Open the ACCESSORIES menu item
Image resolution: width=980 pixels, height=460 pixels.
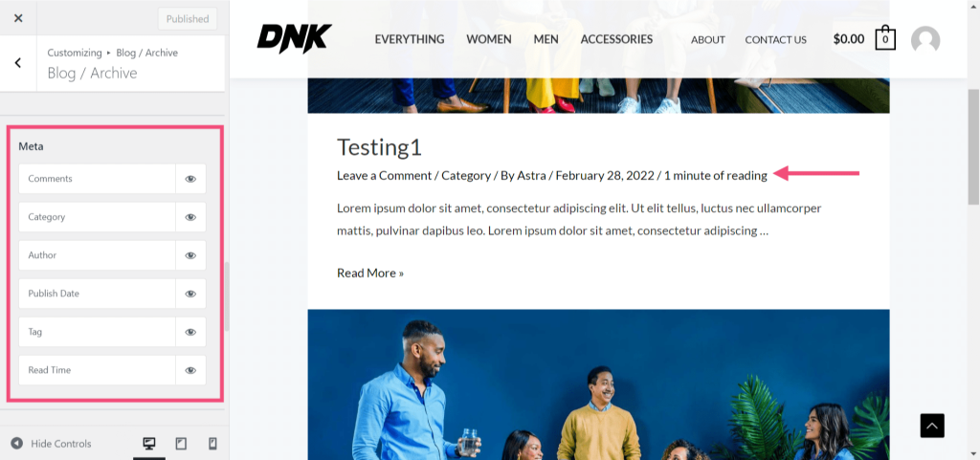click(616, 39)
